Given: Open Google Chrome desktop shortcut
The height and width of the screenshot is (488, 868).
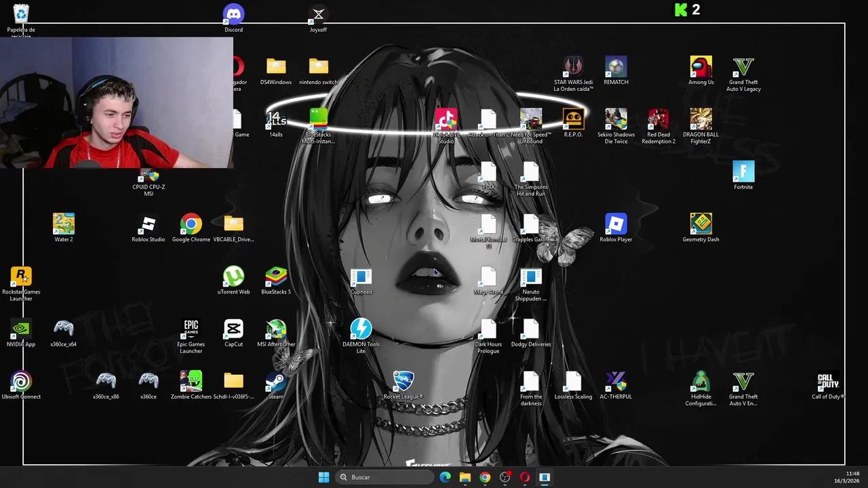Looking at the screenshot, I should (x=191, y=228).
